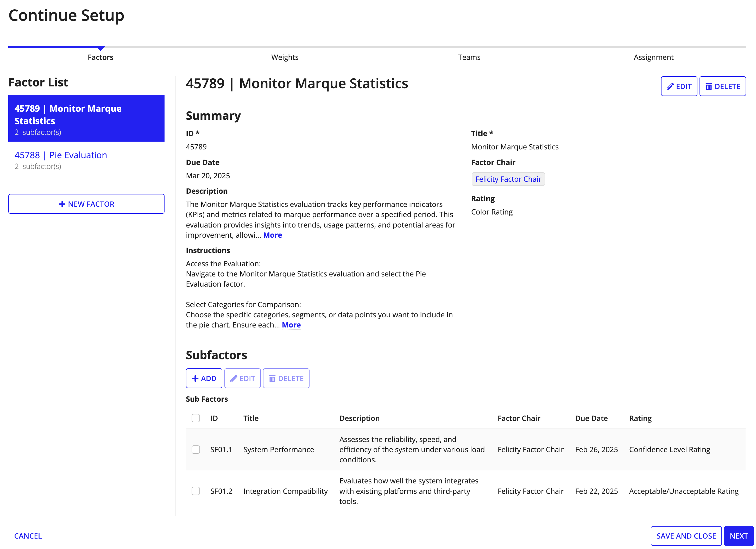Click the Factor Chair column header
This screenshot has width=756, height=549.
click(x=519, y=418)
